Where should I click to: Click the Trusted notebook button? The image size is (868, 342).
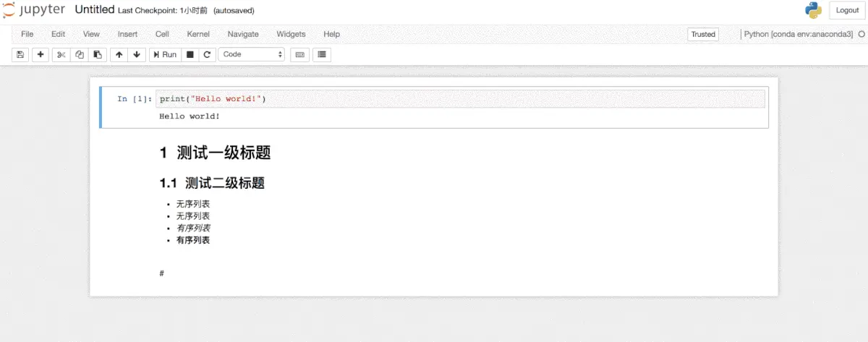point(703,34)
